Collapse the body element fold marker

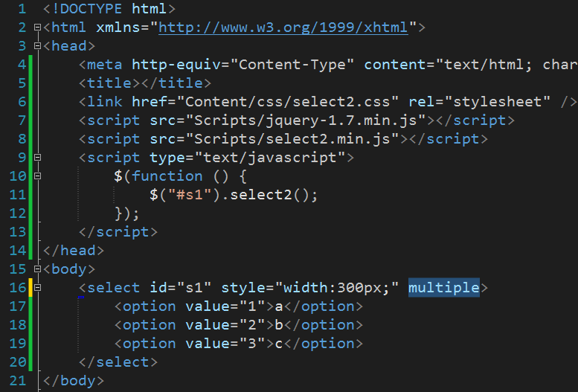tap(37, 269)
